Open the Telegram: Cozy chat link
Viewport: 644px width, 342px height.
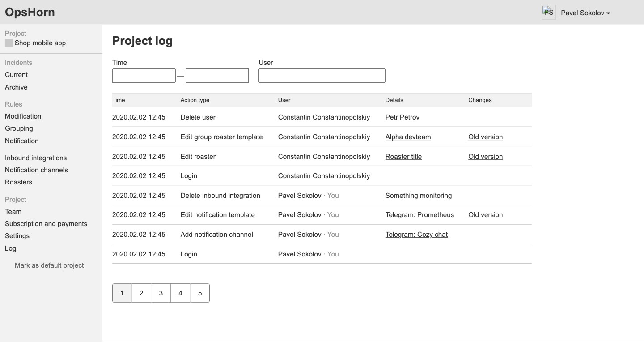pyautogui.click(x=416, y=235)
